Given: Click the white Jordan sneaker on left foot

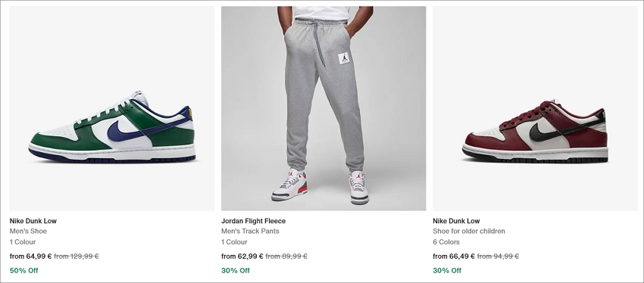Looking at the screenshot, I should tap(289, 185).
